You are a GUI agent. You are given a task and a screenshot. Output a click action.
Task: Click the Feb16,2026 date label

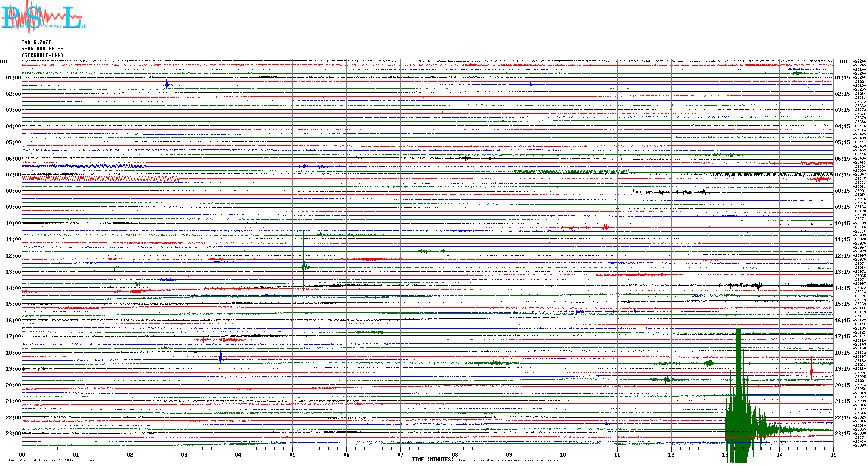(36, 42)
